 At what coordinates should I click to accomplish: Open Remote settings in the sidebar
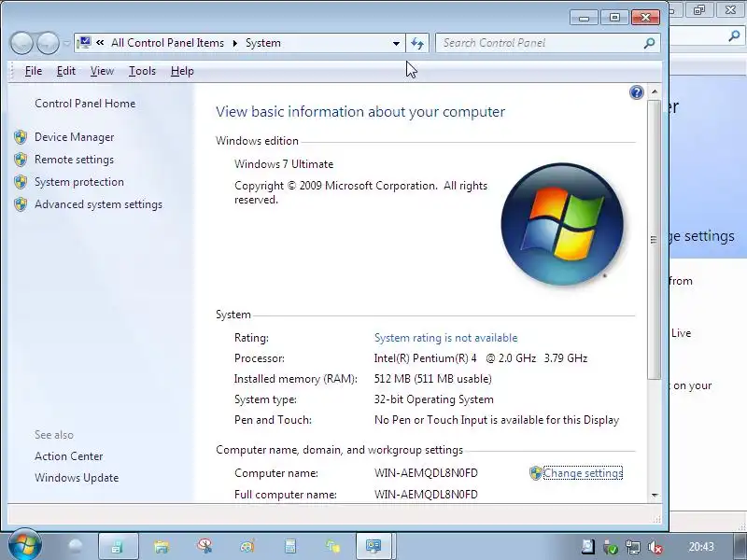coord(75,160)
